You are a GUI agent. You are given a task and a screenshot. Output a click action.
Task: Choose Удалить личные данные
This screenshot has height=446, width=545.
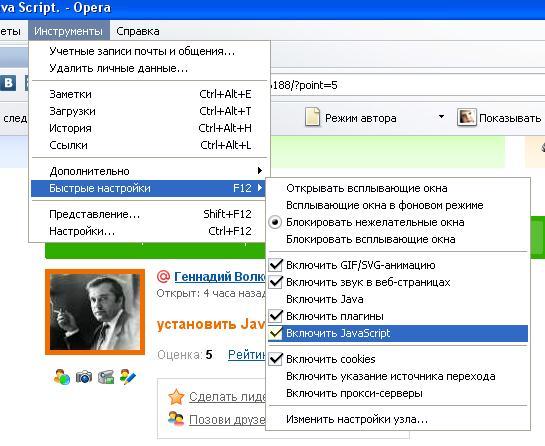(149, 68)
